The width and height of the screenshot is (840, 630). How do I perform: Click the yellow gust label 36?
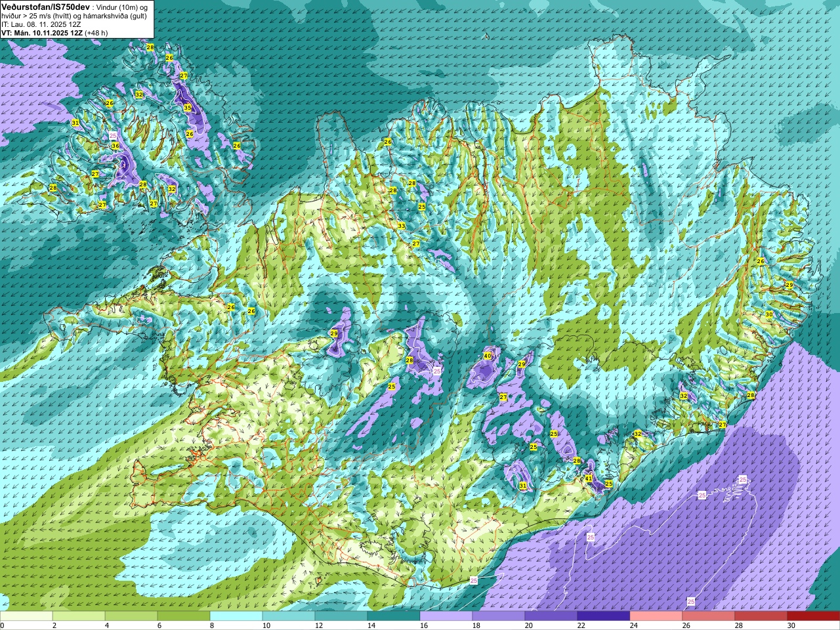pos(115,146)
